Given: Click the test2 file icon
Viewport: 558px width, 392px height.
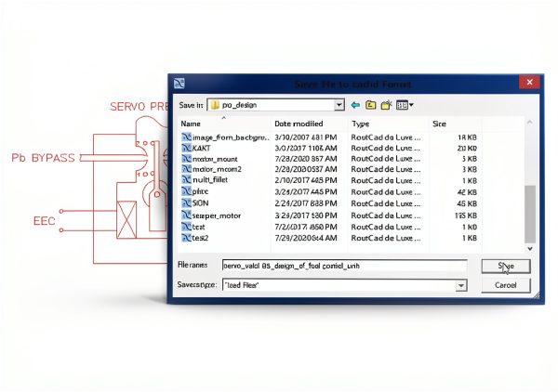Looking at the screenshot, I should [x=187, y=238].
